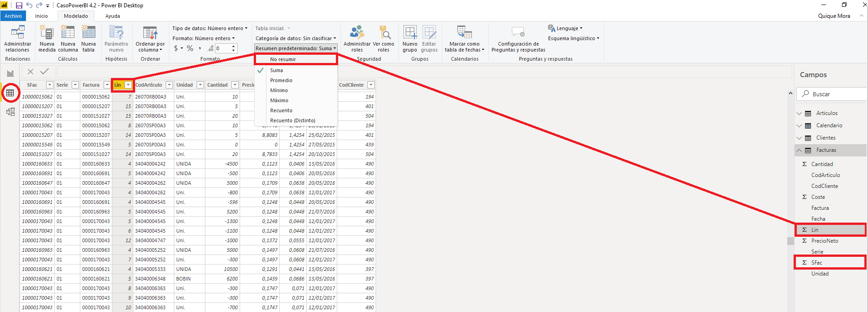The width and height of the screenshot is (868, 312).
Task: Choose Recuento summarization option
Action: tap(296, 110)
